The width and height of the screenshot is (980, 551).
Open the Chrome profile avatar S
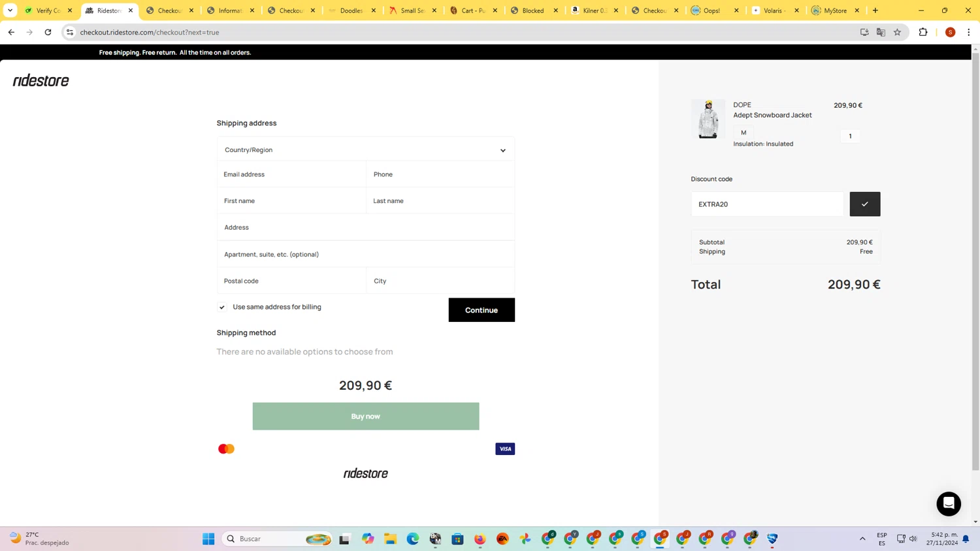click(x=950, y=32)
